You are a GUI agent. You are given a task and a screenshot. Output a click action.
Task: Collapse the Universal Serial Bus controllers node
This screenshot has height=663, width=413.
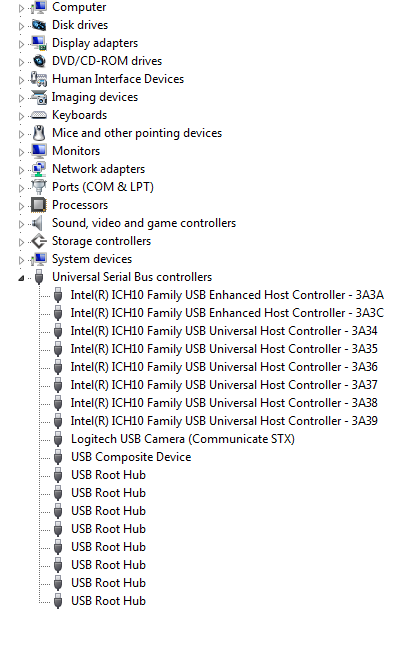pos(21,278)
